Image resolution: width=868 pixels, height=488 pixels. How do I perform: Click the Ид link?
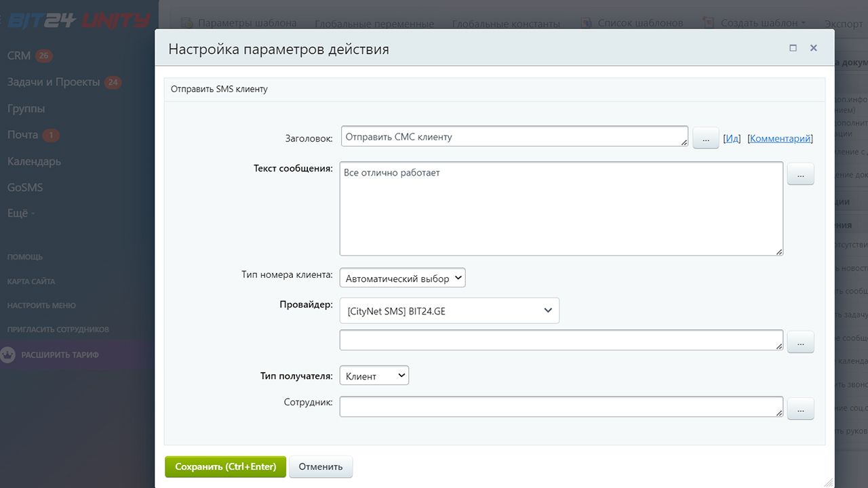(732, 138)
